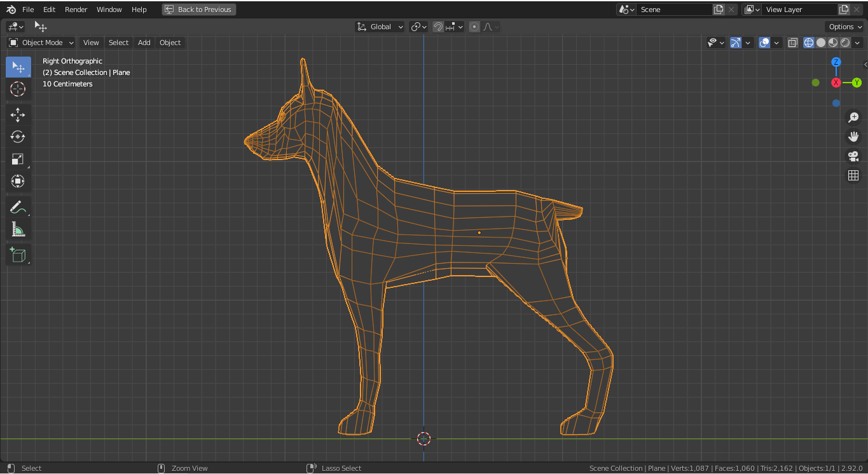Open the Render menu

point(76,10)
